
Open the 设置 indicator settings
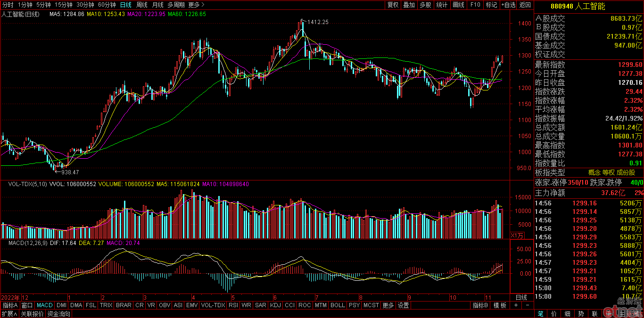click(x=403, y=305)
